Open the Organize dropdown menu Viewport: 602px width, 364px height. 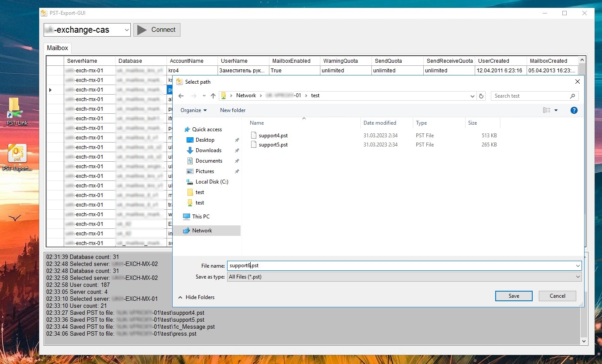194,110
